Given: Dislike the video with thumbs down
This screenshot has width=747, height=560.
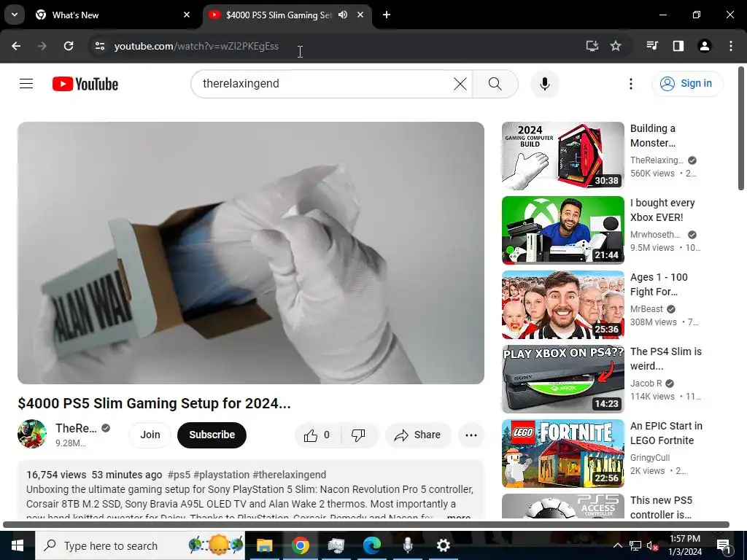Looking at the screenshot, I should click(358, 435).
